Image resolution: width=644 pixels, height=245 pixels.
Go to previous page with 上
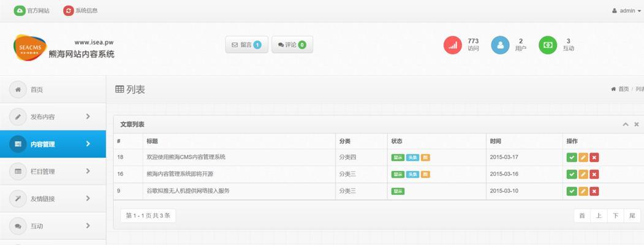(x=599, y=216)
